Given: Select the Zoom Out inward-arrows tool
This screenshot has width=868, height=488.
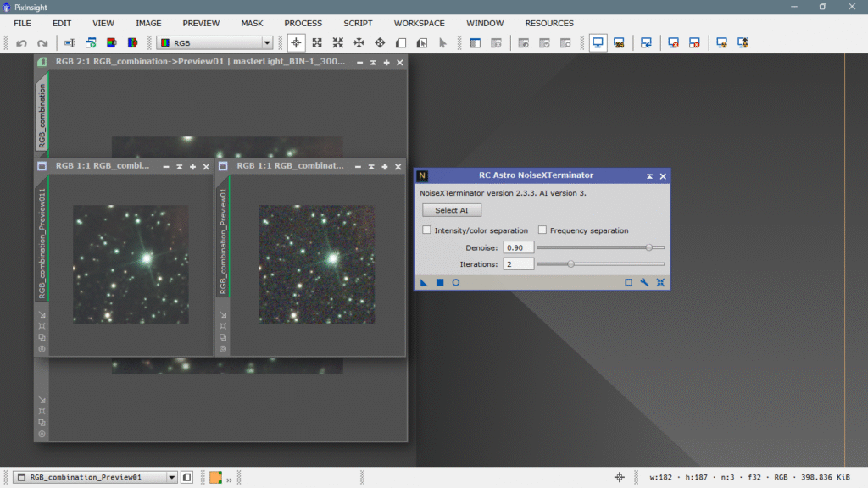Looking at the screenshot, I should tap(338, 43).
